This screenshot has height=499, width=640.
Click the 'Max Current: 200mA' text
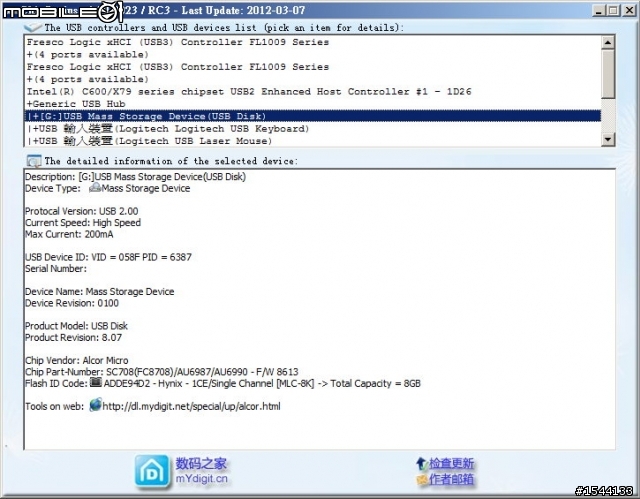[69, 234]
